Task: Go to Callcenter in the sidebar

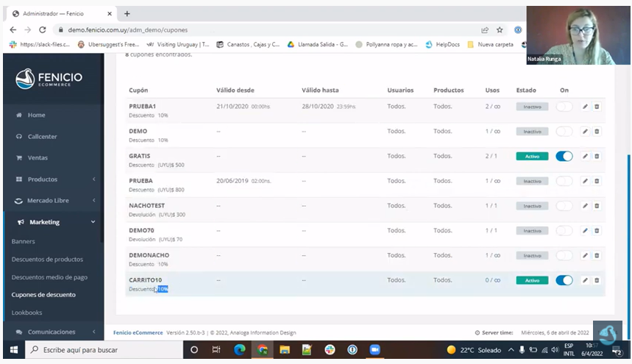Action: click(x=41, y=137)
